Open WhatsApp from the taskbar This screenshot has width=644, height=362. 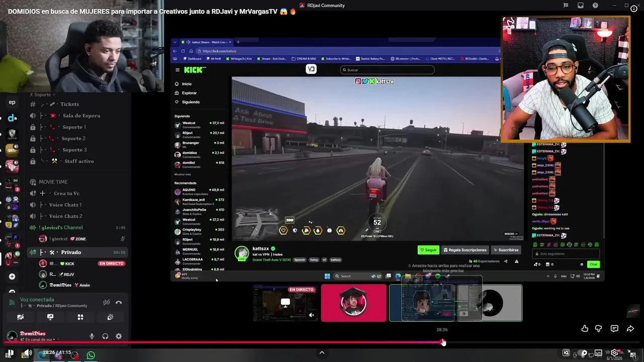(91, 355)
